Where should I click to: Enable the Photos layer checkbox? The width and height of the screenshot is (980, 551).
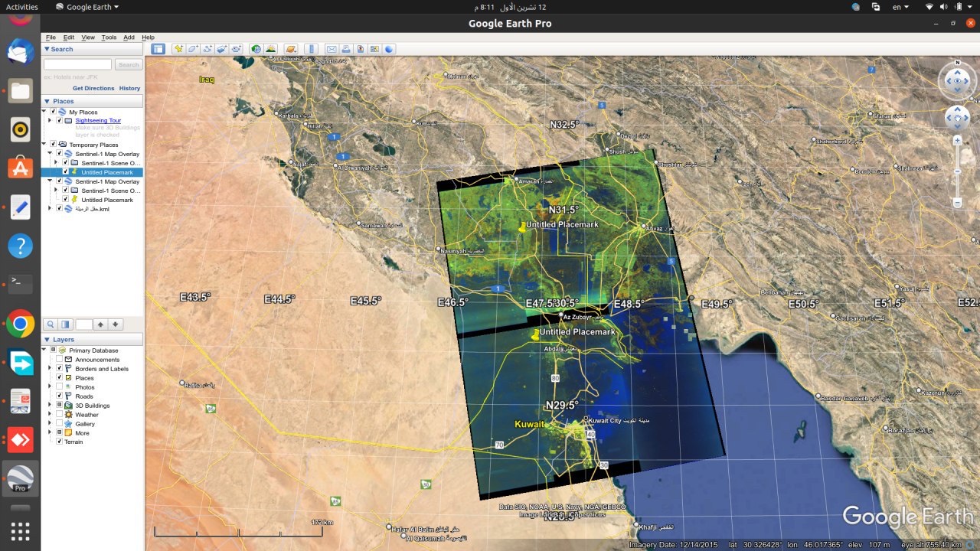[59, 387]
